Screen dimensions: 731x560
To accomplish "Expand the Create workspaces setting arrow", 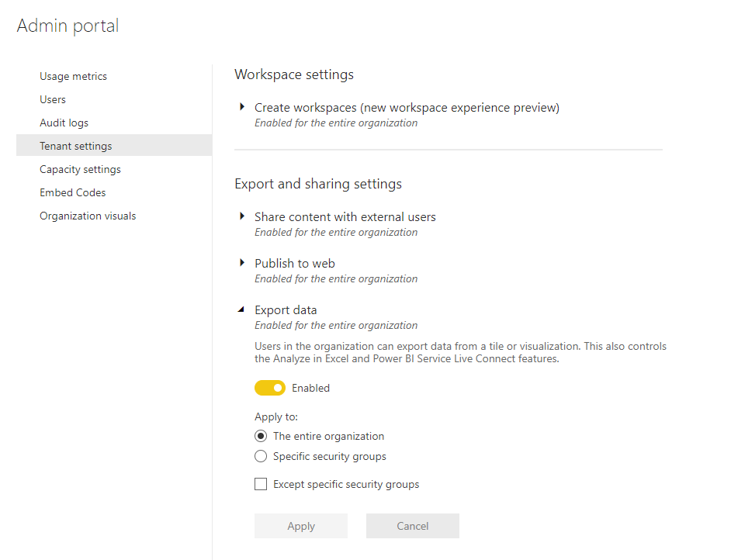I will coord(242,107).
